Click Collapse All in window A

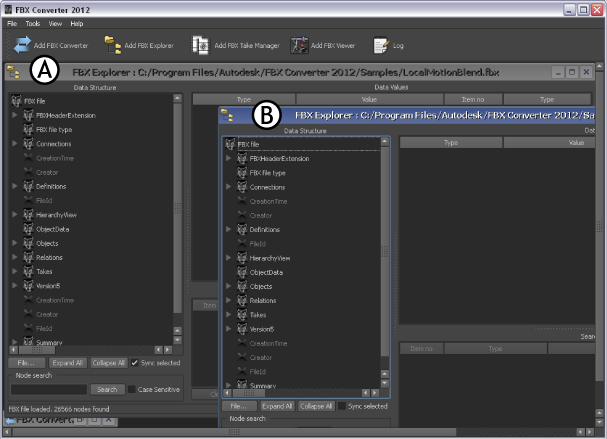point(108,363)
